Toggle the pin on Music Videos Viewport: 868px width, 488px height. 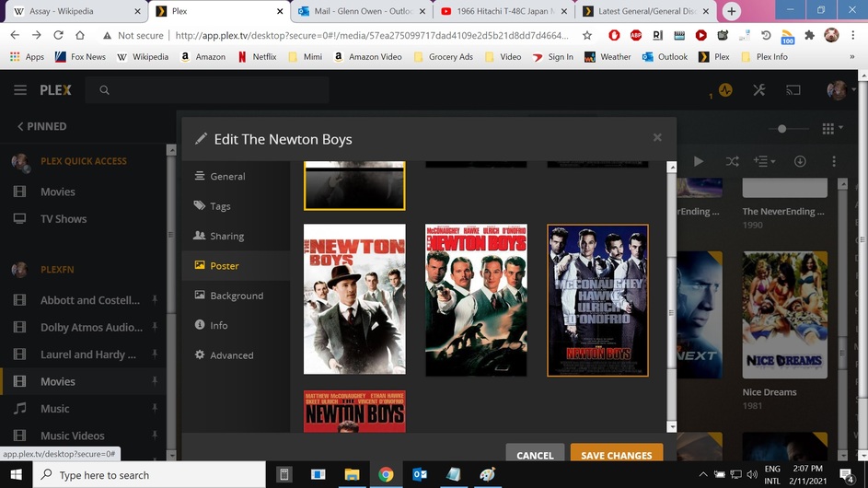click(x=155, y=436)
